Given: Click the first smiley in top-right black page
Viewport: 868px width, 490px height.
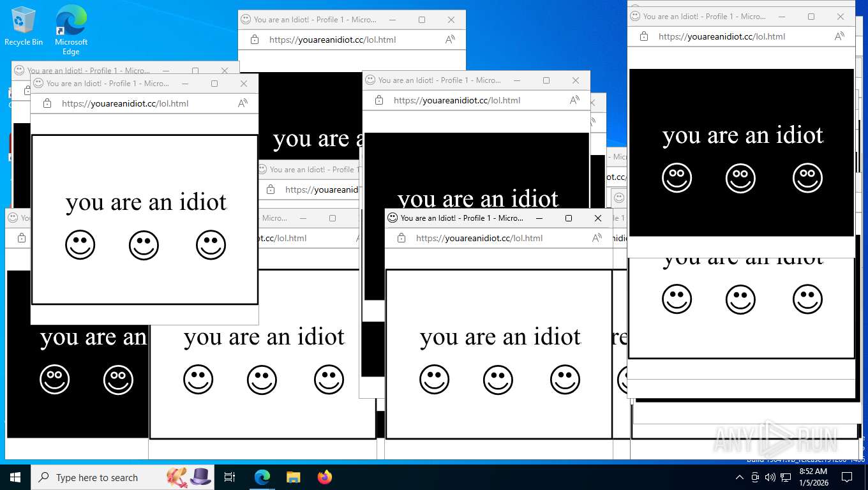Looking at the screenshot, I should pos(677,178).
